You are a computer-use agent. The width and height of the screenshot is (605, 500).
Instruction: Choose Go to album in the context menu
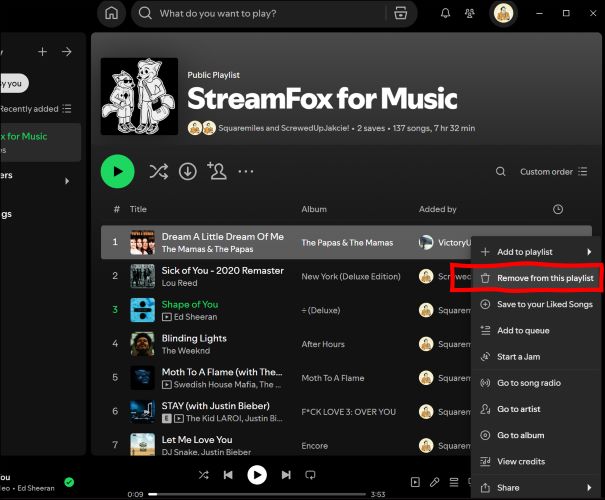click(x=536, y=435)
